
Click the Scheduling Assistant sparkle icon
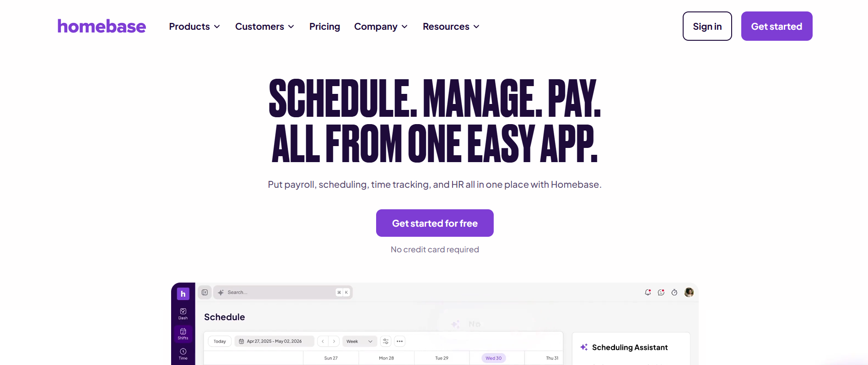click(x=584, y=347)
